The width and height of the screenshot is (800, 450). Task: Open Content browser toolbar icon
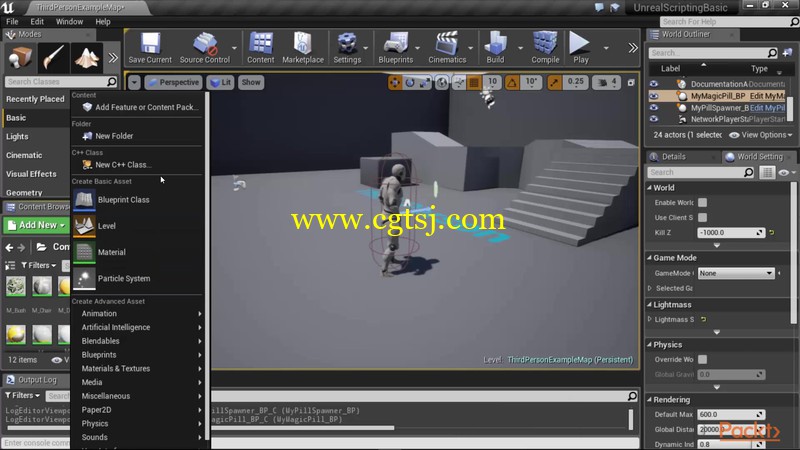261,48
